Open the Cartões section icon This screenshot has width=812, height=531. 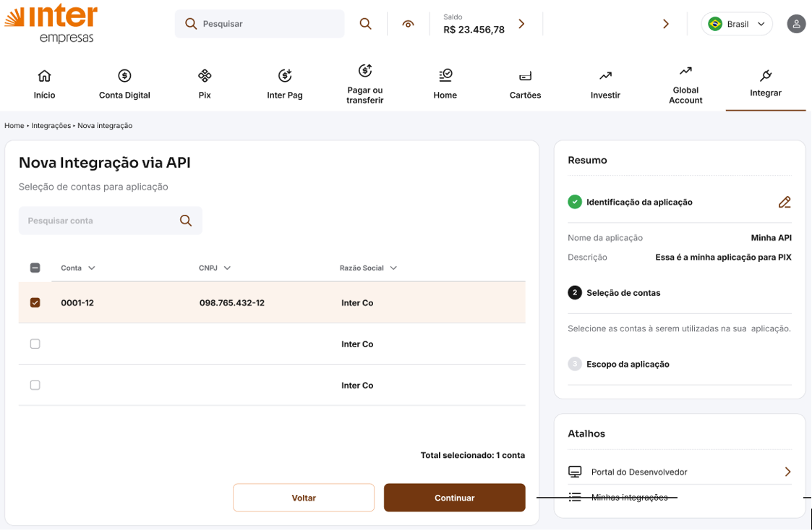click(x=525, y=76)
